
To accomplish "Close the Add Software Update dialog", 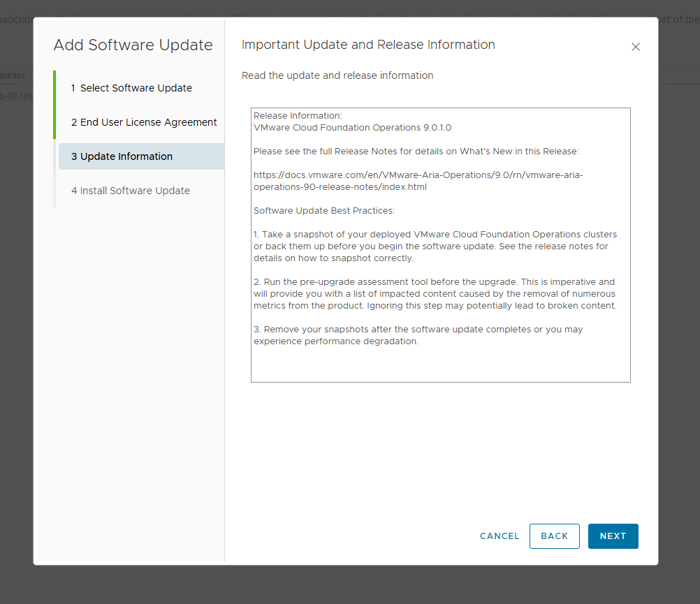I will [635, 47].
